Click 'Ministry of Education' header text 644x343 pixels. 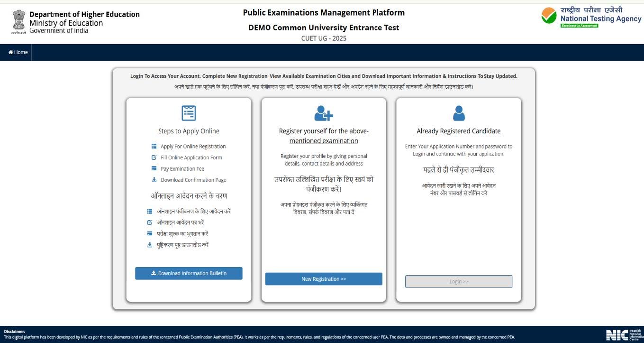pyautogui.click(x=66, y=23)
